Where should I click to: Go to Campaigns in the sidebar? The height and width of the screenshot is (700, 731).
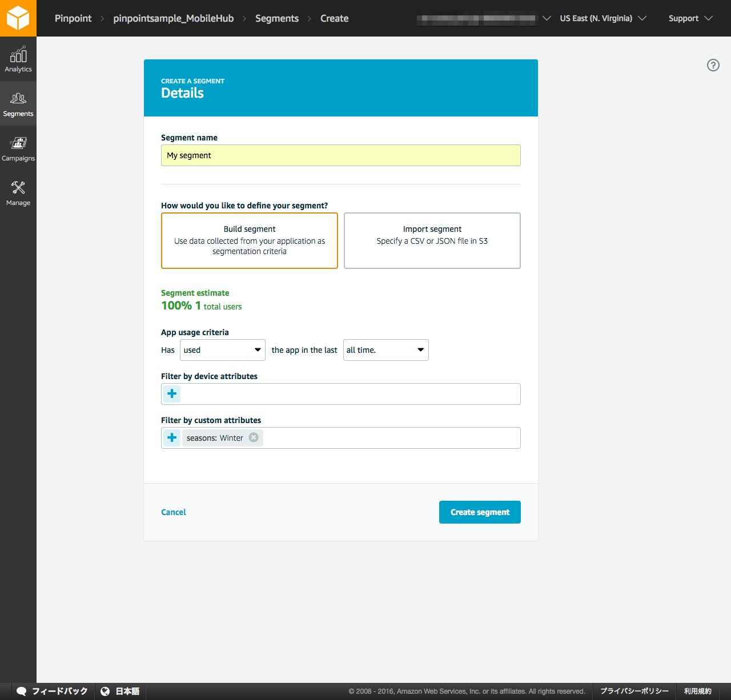(x=18, y=148)
